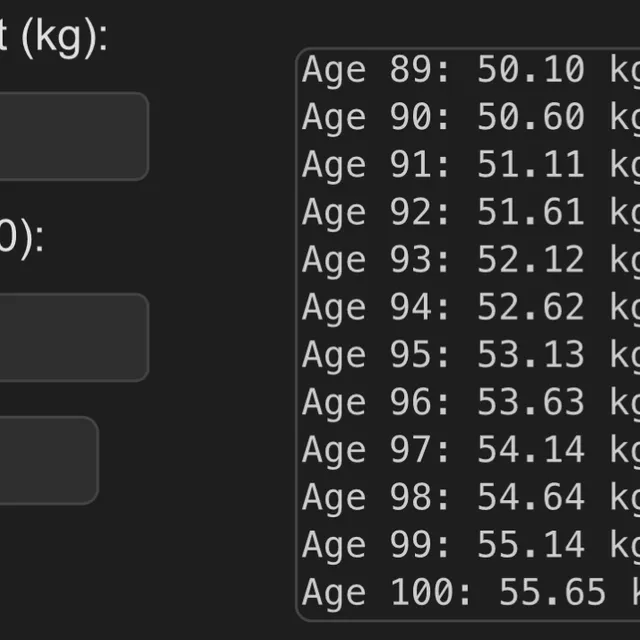
Task: Click the 53.63 value on the Age 96 line
Action: coord(530,403)
